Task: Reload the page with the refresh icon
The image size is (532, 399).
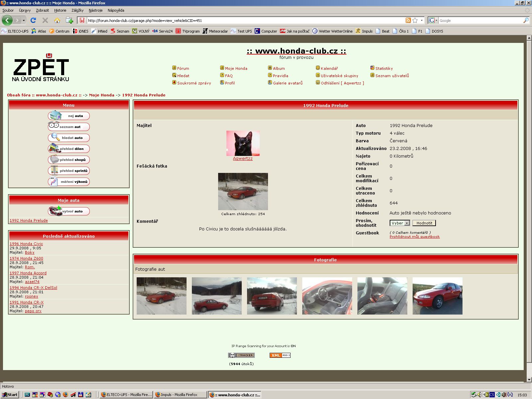Action: [x=33, y=20]
